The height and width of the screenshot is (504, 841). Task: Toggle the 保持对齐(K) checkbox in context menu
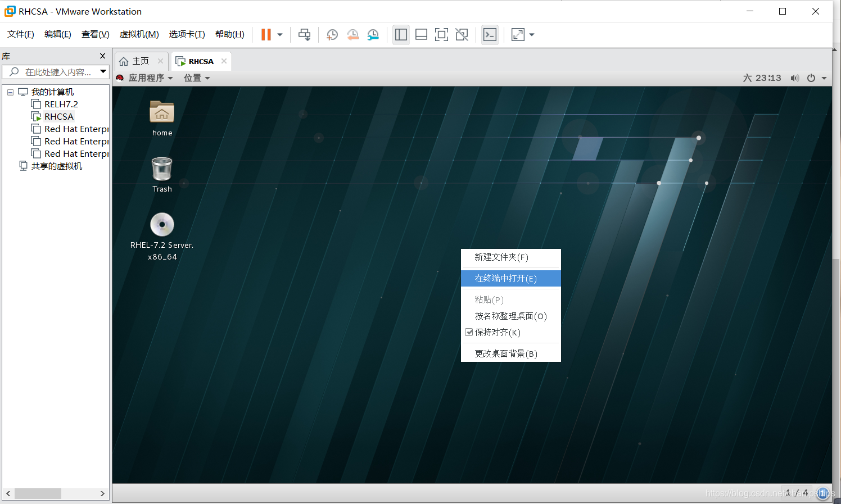point(469,332)
